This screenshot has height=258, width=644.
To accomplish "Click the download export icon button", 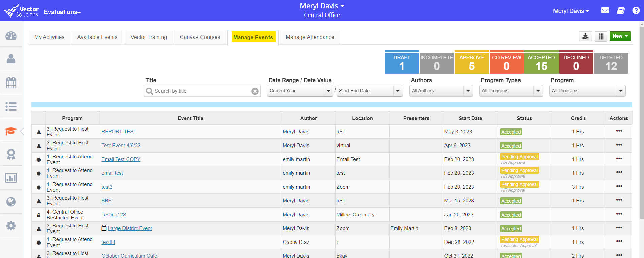I will pos(585,36).
